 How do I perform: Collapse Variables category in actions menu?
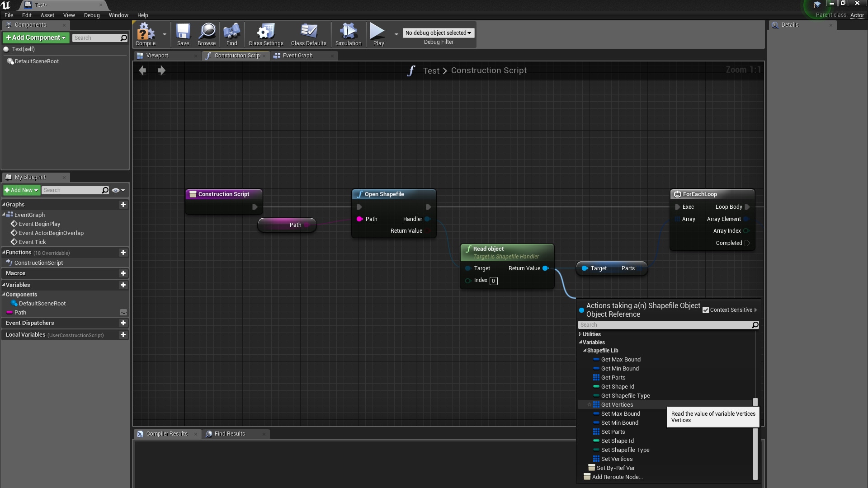580,343
